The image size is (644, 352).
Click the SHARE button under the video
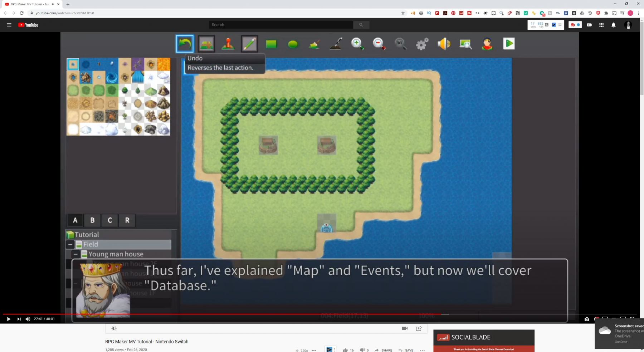coord(383,350)
